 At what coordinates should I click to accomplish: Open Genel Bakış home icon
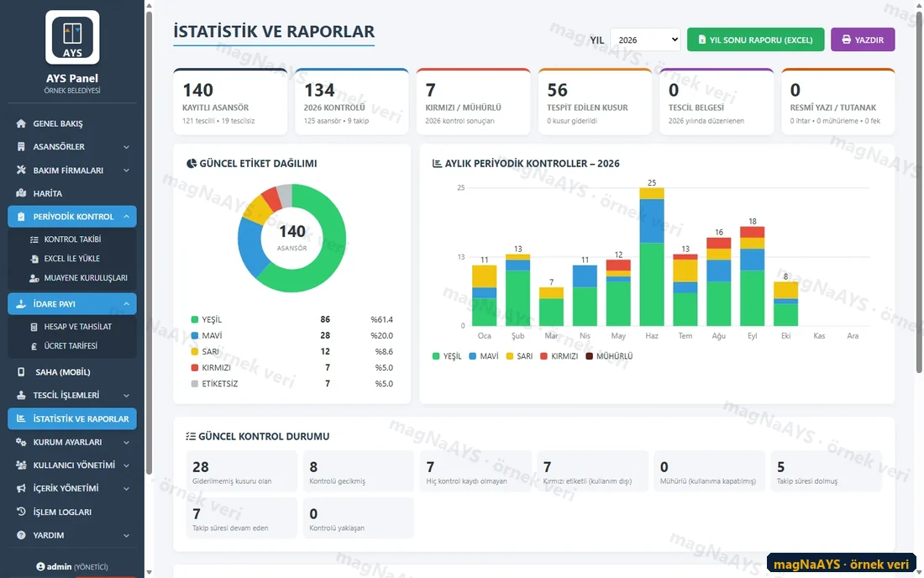[21, 123]
